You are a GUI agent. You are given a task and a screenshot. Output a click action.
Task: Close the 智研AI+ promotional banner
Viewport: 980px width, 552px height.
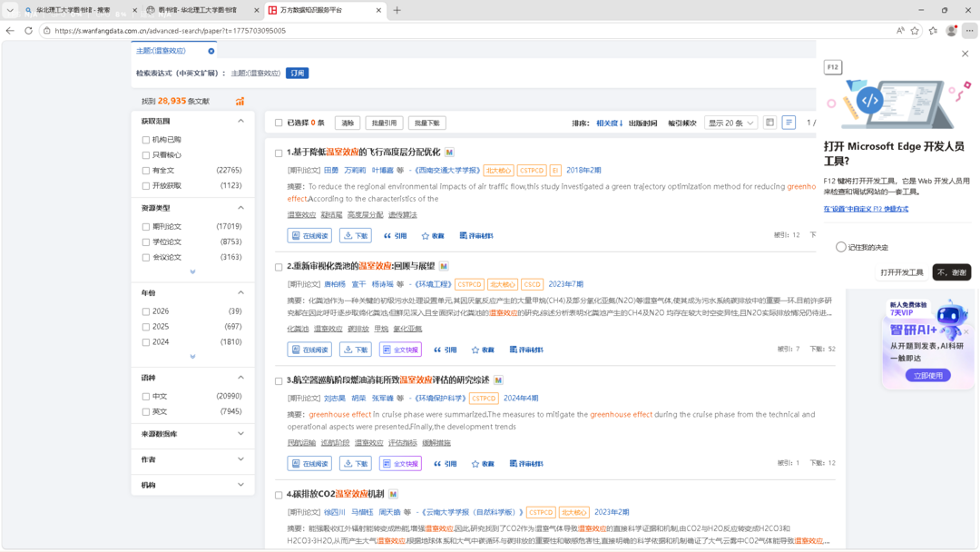[965, 332]
